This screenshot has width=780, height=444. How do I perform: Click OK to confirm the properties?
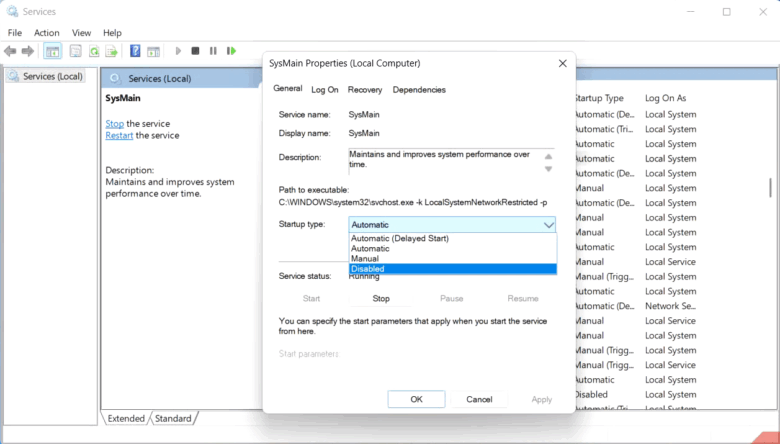pyautogui.click(x=416, y=399)
